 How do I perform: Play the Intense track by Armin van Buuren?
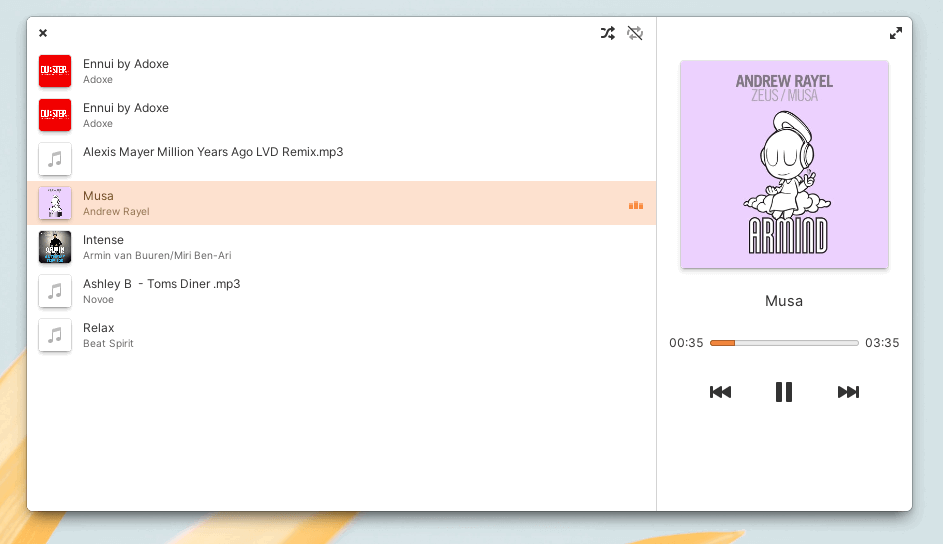tap(341, 247)
